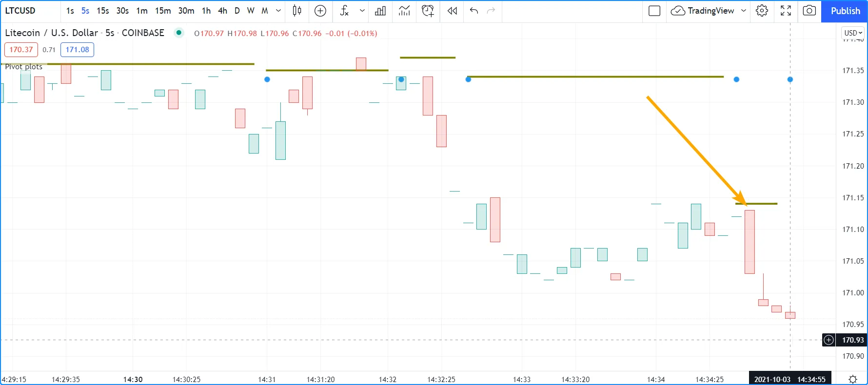
Task: Click the 170.37 sell price button
Action: point(21,50)
